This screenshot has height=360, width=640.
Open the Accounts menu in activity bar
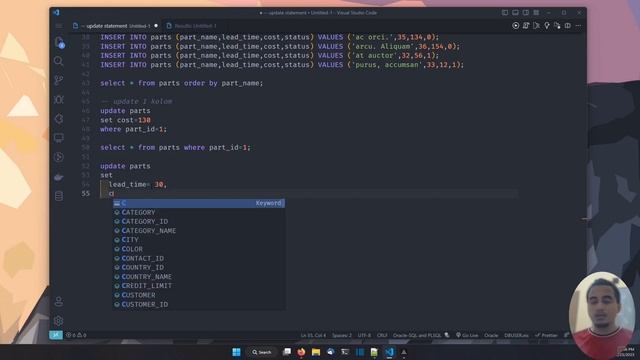coord(59,301)
